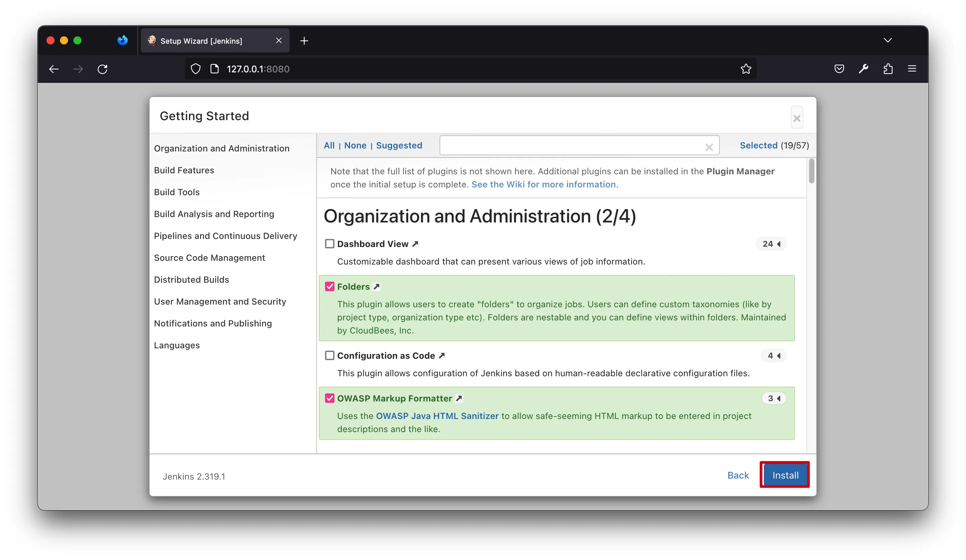
Task: Select the Source Code Management category
Action: coord(209,258)
